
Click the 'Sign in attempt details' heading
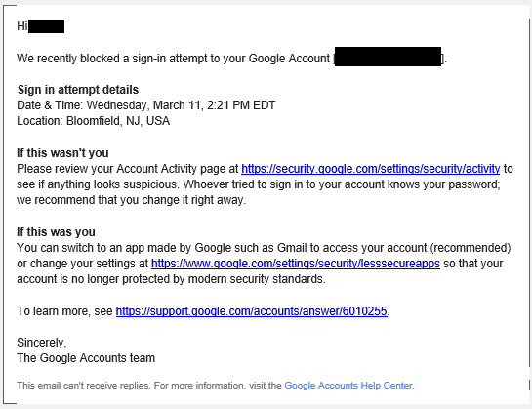tap(78, 90)
